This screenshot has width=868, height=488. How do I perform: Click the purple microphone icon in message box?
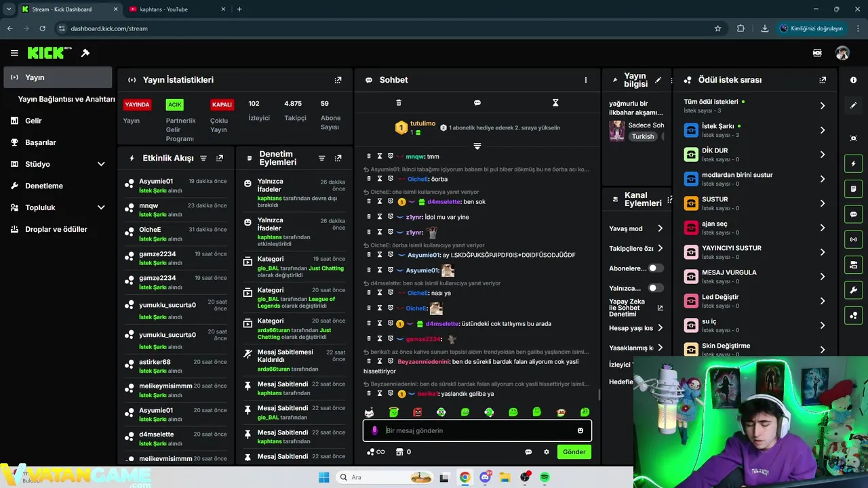coord(374,430)
